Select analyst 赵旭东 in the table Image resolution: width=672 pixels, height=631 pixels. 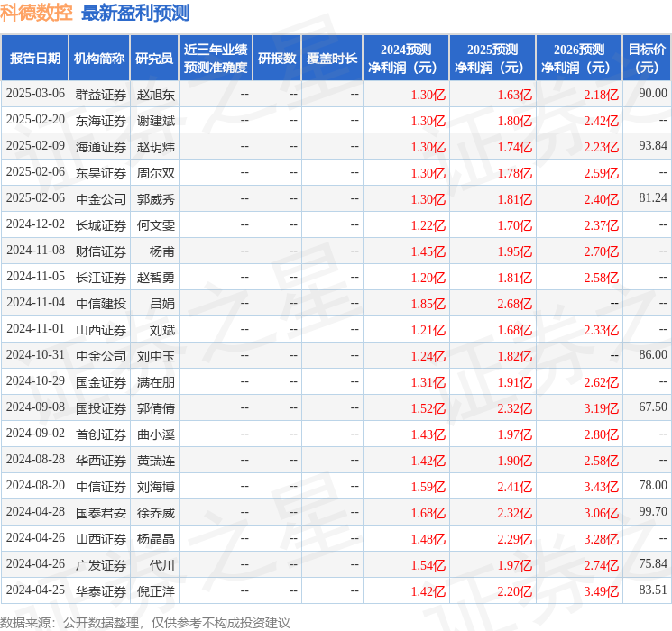156,94
